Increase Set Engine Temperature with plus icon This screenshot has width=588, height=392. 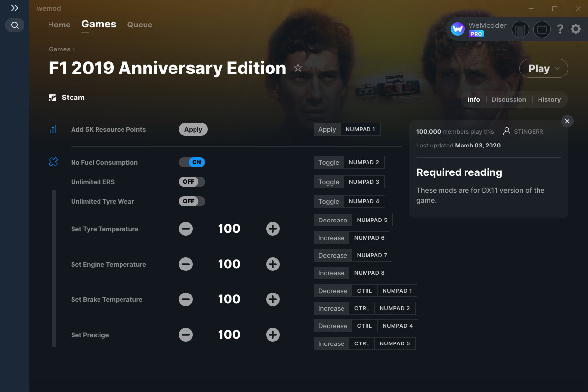coord(273,264)
